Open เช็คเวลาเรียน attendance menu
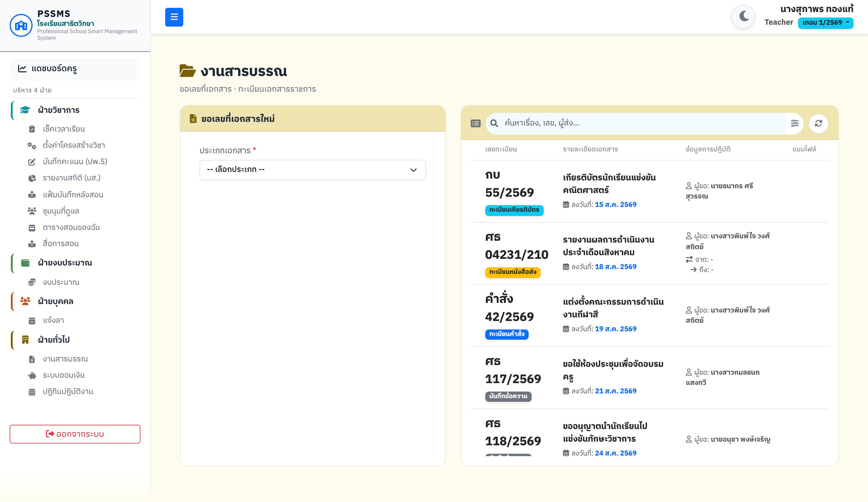 coord(64,129)
